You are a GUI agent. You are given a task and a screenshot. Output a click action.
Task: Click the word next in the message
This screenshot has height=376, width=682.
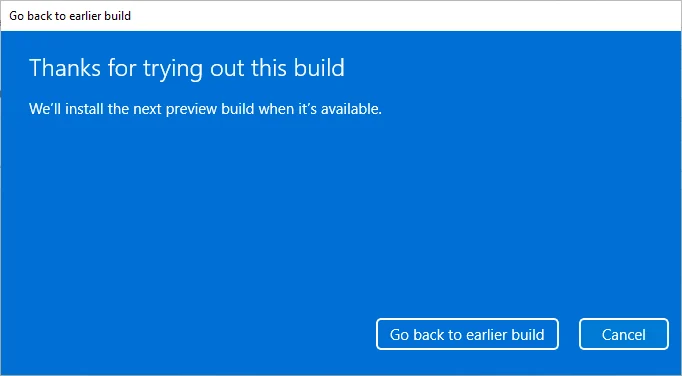(x=148, y=109)
